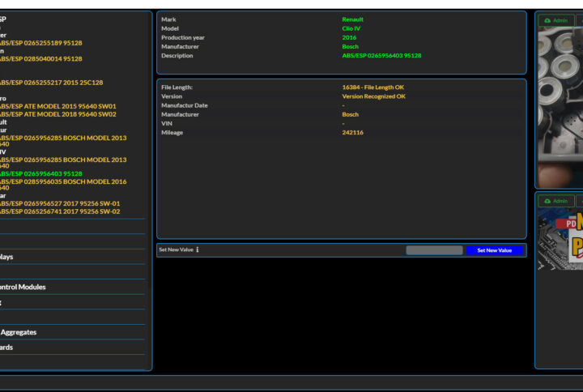The image size is (583, 392).
Task: Select ABS/ESP ATE MODEL 2015 95640 SW01
Action: point(57,106)
